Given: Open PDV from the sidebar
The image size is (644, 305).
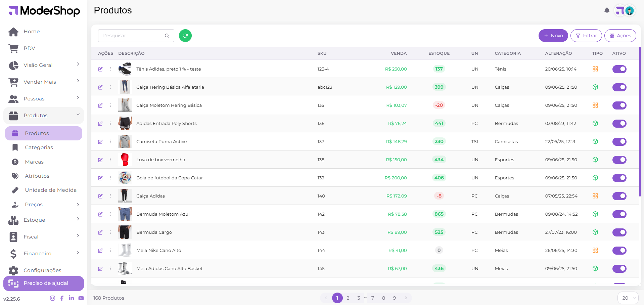Looking at the screenshot, I should 44,48.
